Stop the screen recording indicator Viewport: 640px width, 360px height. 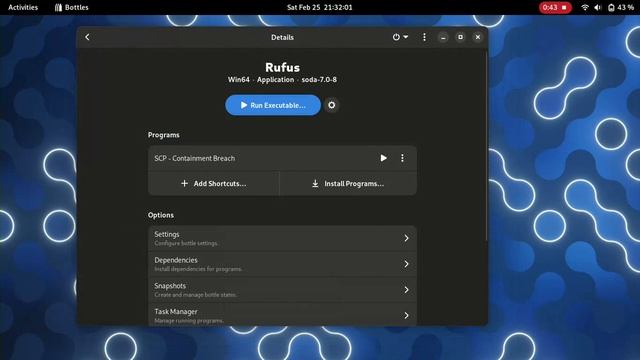[555, 7]
